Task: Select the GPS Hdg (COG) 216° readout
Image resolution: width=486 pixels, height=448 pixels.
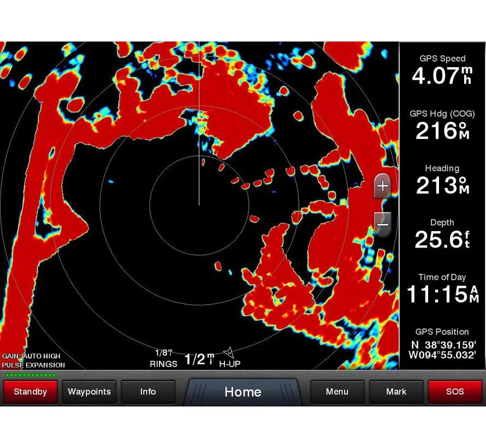Action: [442, 125]
